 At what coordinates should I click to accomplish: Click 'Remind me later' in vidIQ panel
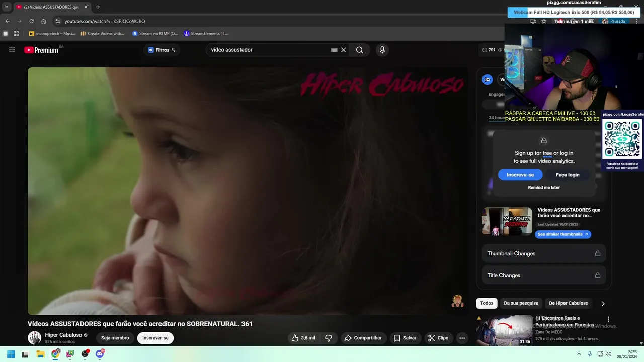click(544, 187)
